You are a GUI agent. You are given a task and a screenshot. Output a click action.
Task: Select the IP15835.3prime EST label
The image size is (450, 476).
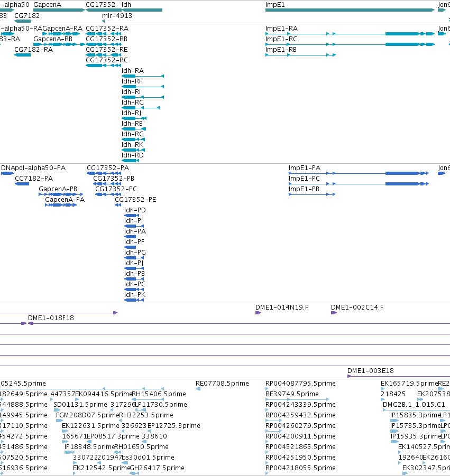click(x=415, y=415)
